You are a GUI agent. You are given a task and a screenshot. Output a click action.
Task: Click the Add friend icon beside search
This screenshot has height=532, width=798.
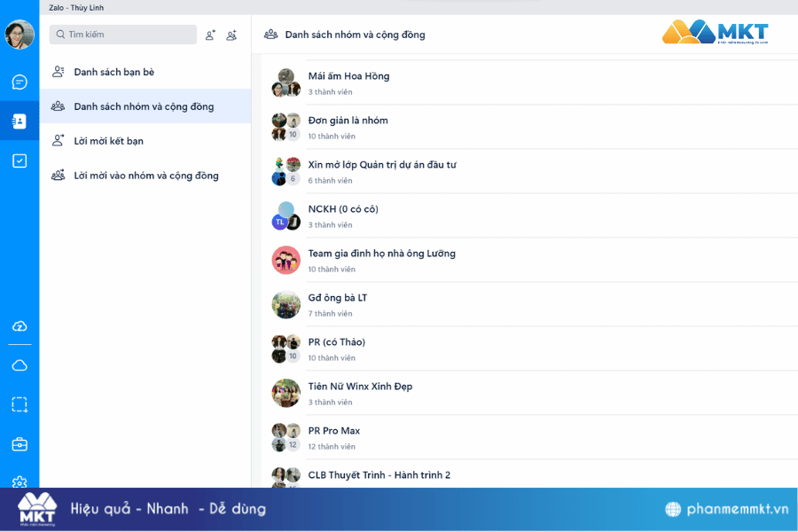pos(210,35)
